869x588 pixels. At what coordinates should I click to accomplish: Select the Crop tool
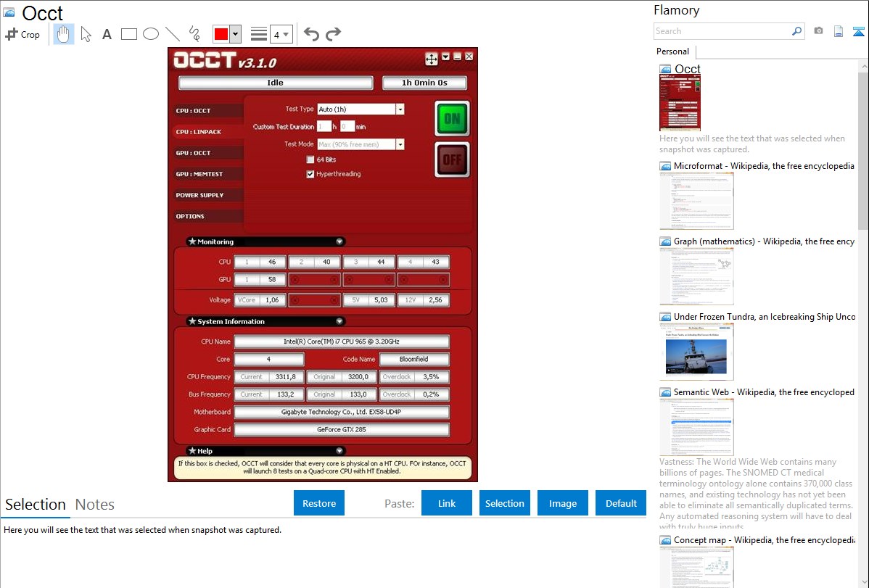click(x=22, y=34)
